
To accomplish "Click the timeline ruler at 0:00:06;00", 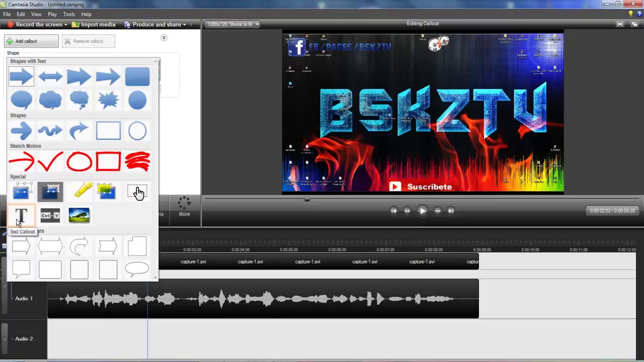I will [x=337, y=250].
